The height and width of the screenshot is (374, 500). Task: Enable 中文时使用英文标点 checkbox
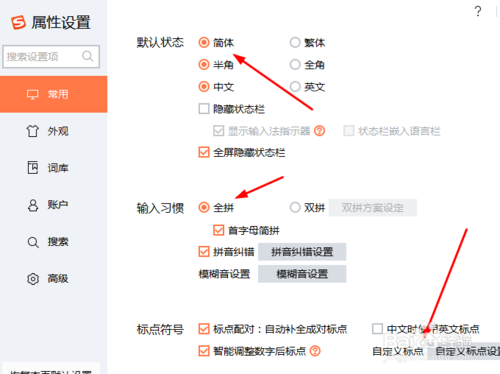click(x=377, y=329)
